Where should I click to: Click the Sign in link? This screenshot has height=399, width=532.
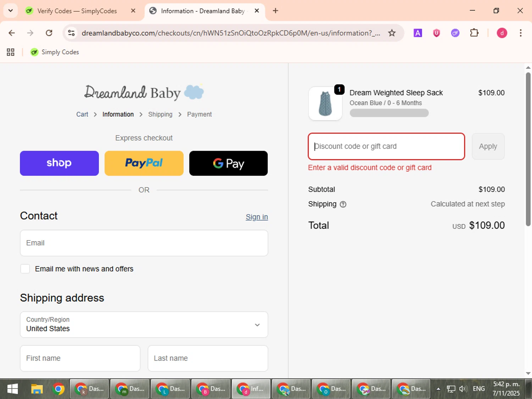(x=257, y=217)
